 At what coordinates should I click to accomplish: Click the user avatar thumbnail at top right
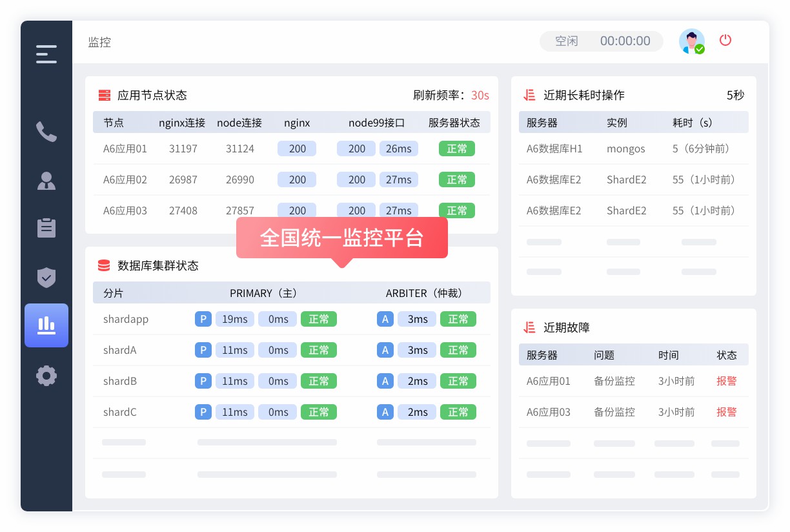[692, 41]
